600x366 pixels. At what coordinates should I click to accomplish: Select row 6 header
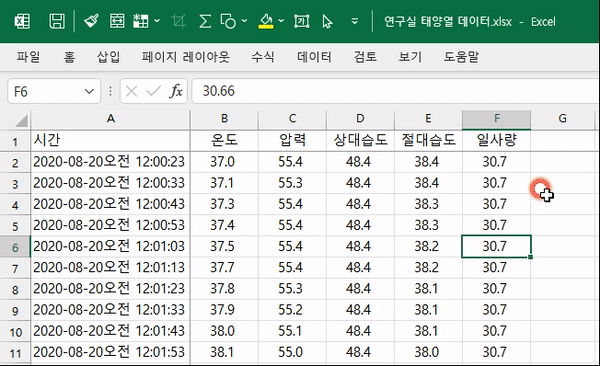pyautogui.click(x=15, y=247)
